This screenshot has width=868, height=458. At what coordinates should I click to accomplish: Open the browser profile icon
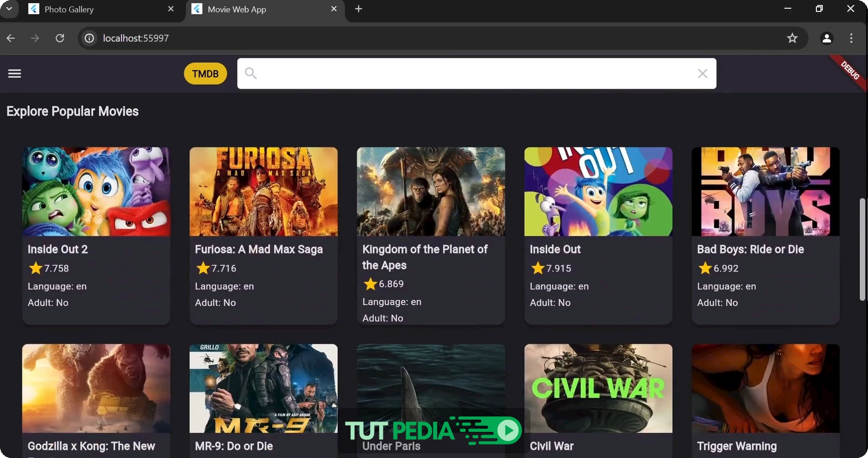827,38
